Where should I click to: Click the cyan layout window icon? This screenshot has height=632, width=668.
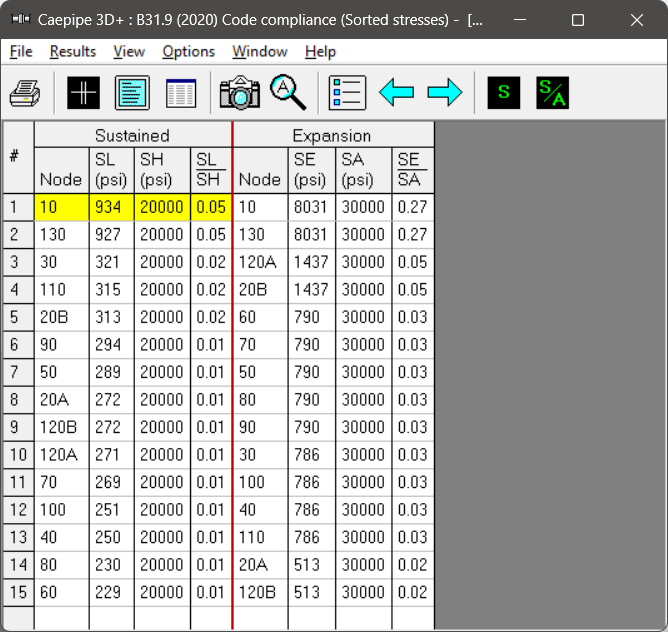[x=132, y=93]
